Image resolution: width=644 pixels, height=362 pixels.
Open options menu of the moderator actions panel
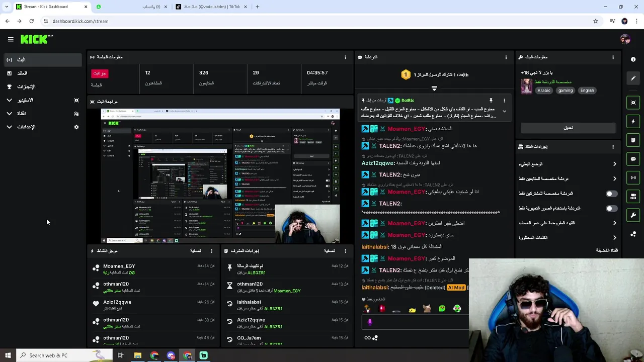pyautogui.click(x=345, y=251)
